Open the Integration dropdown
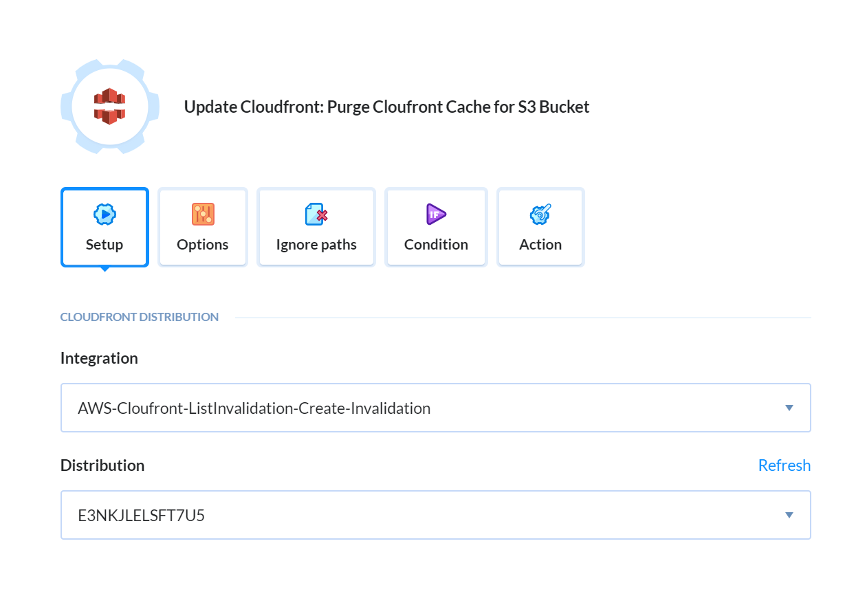Viewport: 867px width, 616px height. pyautogui.click(x=436, y=408)
